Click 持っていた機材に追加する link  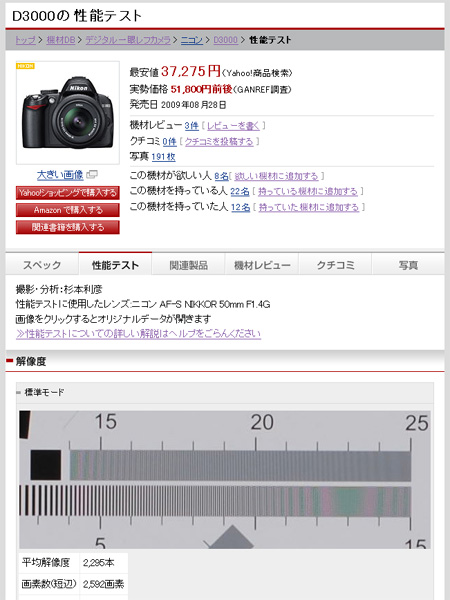point(309,207)
